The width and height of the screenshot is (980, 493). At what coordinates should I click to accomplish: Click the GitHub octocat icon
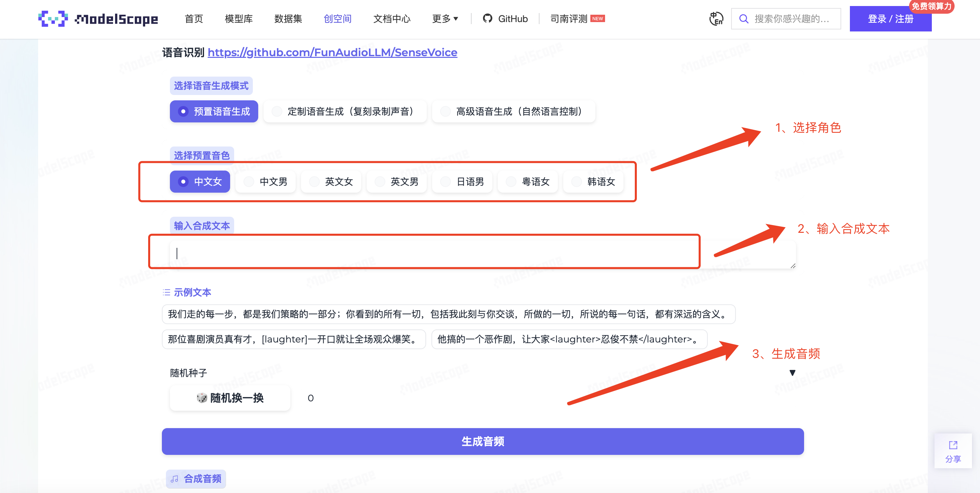(487, 18)
